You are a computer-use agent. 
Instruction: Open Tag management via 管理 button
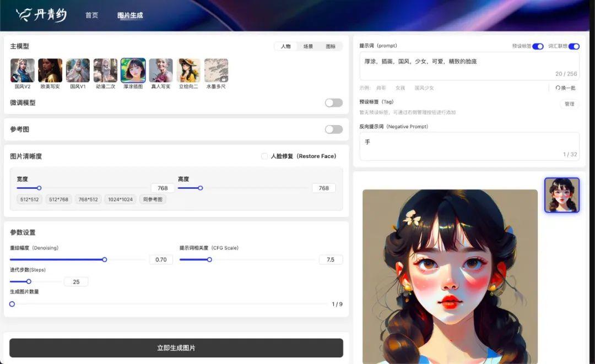(x=569, y=104)
